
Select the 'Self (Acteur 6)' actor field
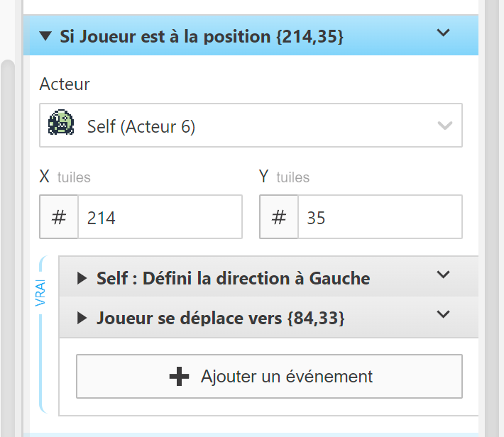[248, 126]
